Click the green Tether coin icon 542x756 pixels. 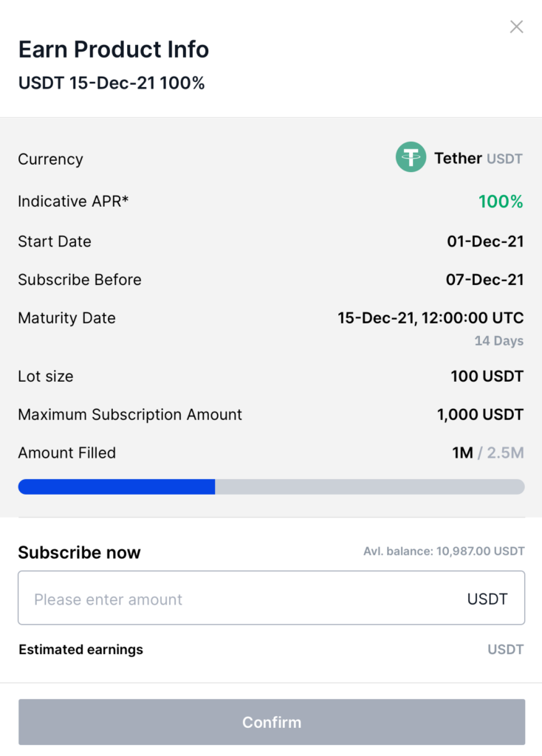pos(411,157)
